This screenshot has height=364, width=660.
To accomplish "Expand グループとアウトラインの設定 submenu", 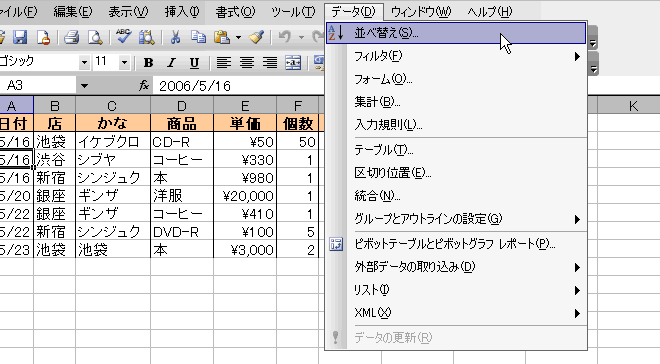I will pyautogui.click(x=578, y=219).
